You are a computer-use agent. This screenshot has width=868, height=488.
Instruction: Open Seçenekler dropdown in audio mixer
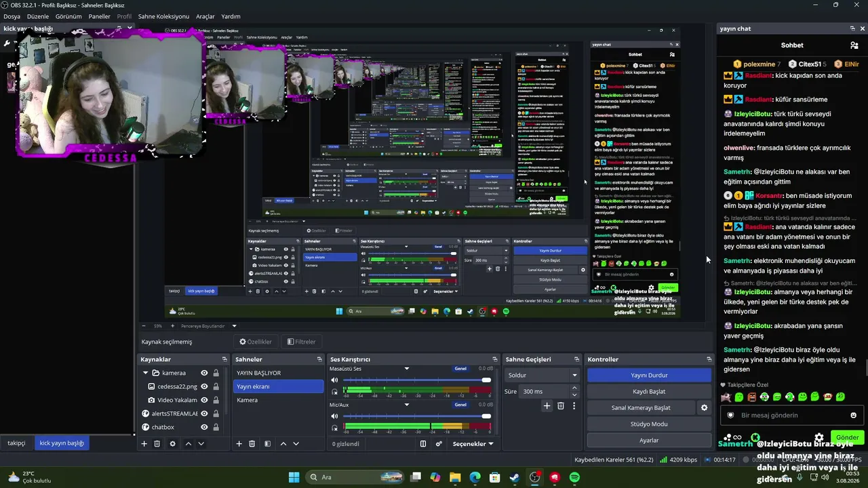[473, 444]
